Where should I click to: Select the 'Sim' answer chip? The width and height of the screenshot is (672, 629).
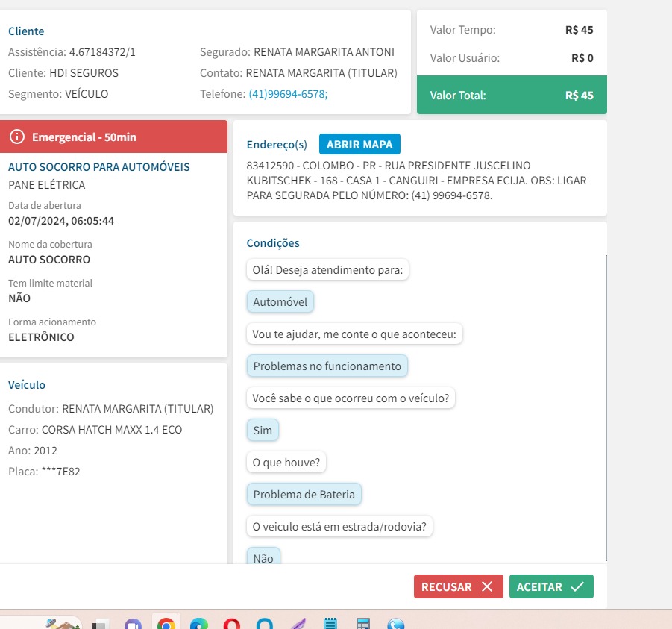(x=263, y=430)
